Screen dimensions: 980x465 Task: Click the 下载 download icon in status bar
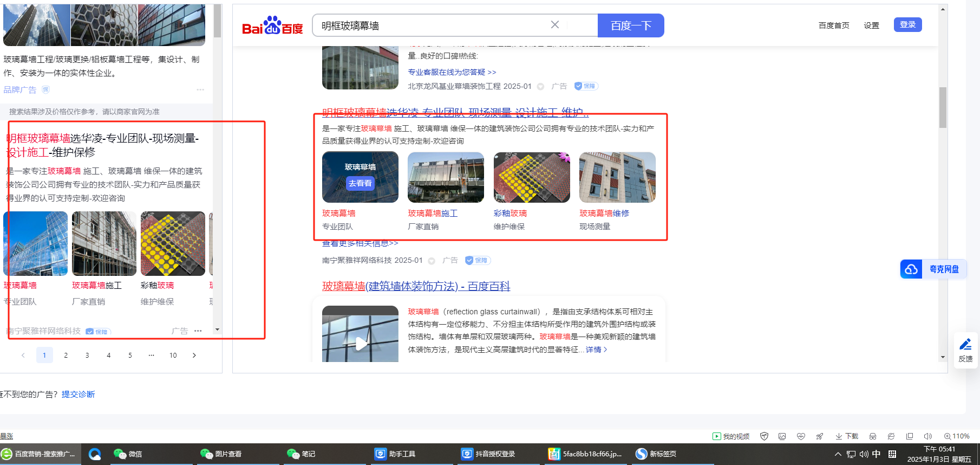(x=847, y=436)
